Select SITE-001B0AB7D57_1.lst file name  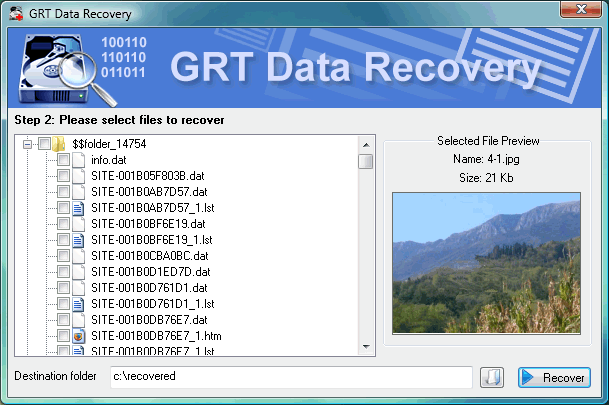[153, 208]
